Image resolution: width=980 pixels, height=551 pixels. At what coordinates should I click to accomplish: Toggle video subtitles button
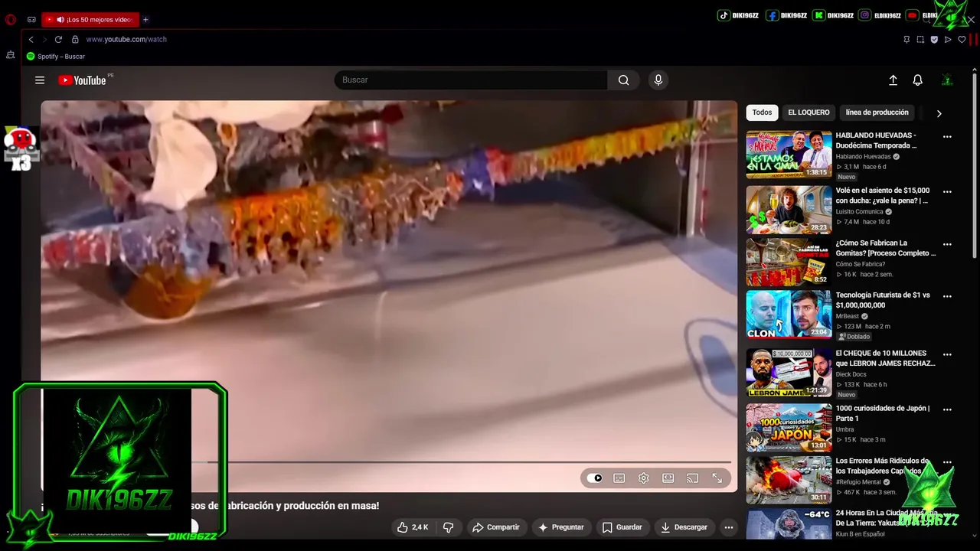619,478
